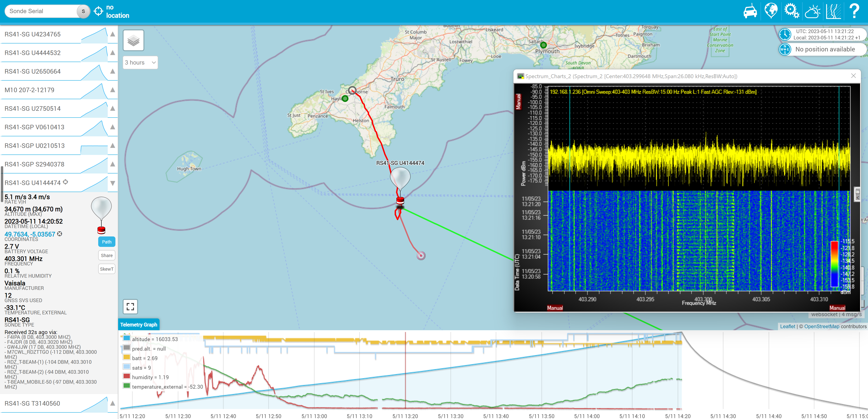Click the Share button
The height and width of the screenshot is (419, 868).
pos(107,255)
